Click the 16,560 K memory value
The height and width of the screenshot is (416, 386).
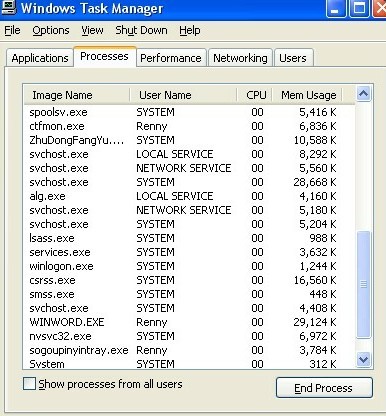click(315, 280)
